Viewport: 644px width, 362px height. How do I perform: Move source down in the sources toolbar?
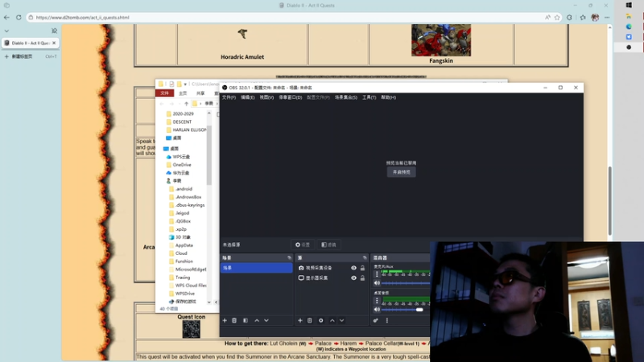point(341,320)
